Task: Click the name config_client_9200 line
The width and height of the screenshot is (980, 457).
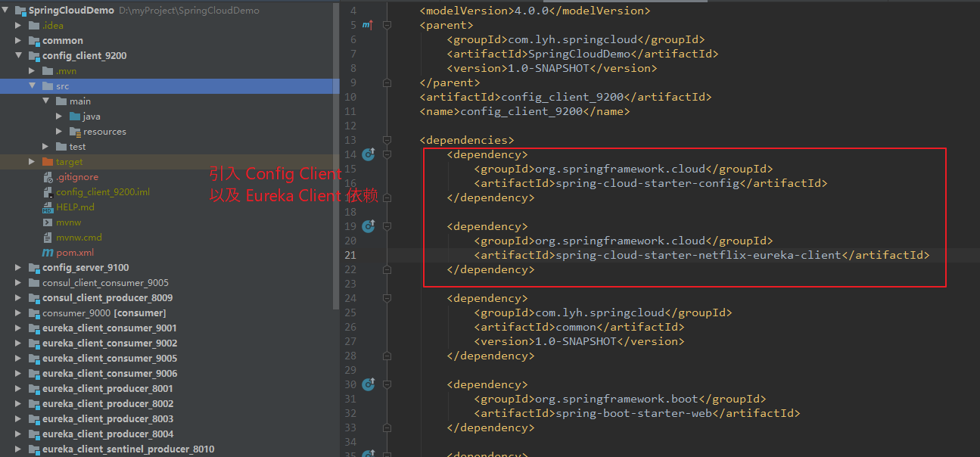Action: 525,111
